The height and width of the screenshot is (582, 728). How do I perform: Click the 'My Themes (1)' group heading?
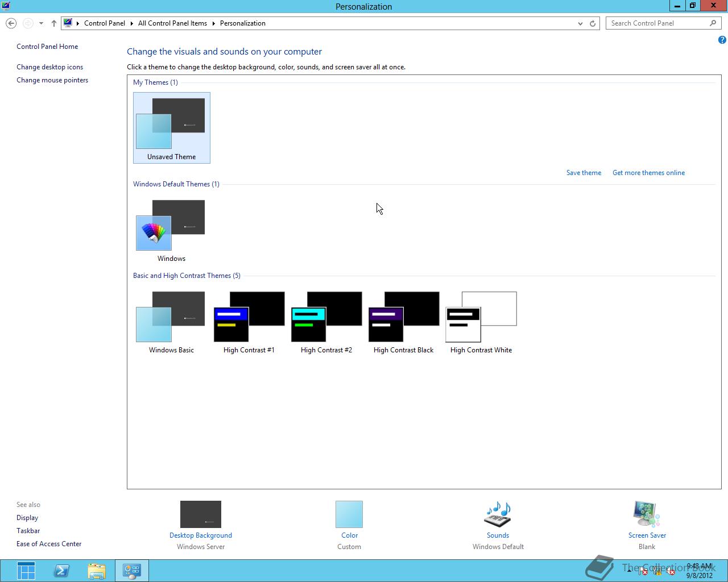(155, 82)
